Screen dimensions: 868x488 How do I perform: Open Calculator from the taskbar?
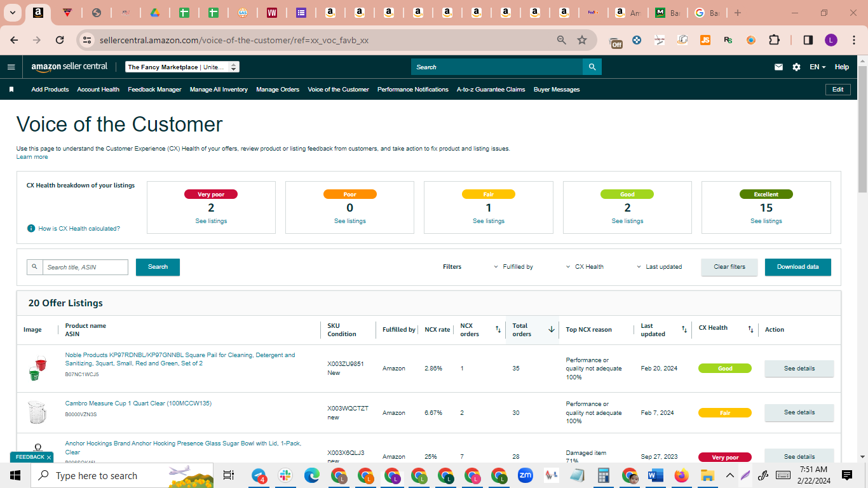click(604, 475)
